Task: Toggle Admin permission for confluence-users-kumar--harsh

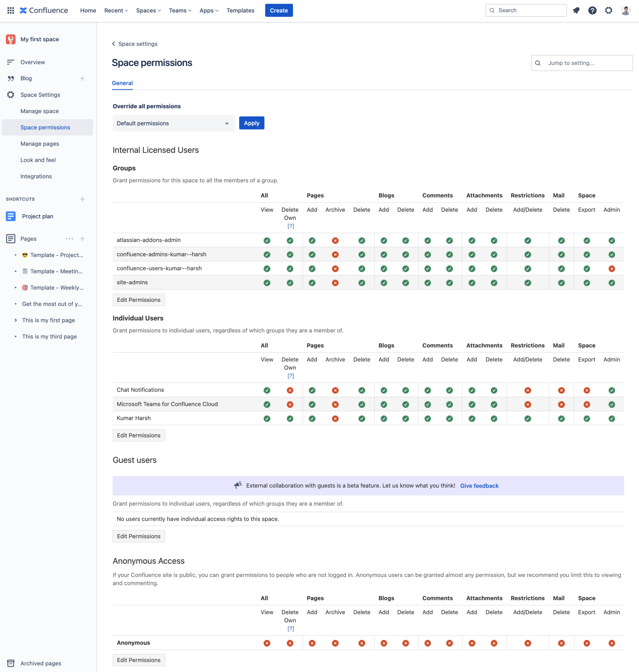Action: tap(612, 268)
